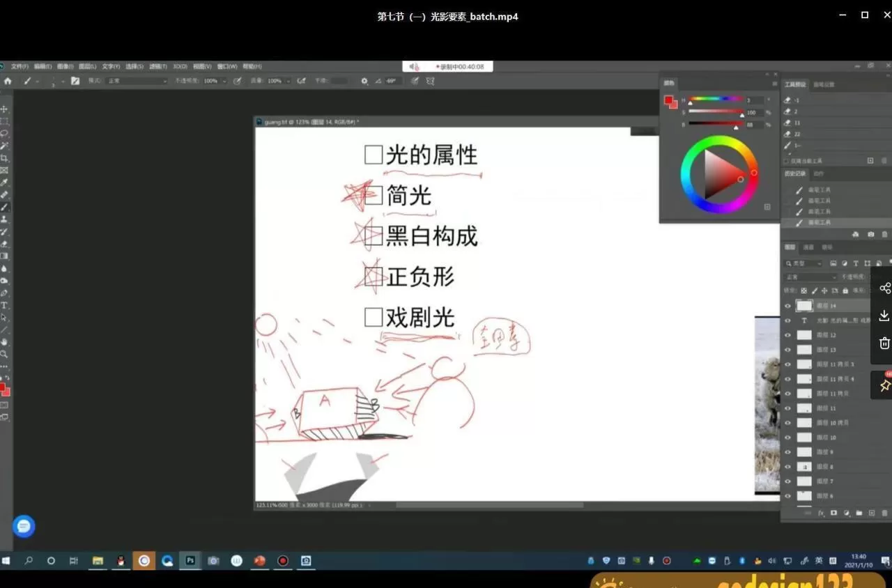Image resolution: width=892 pixels, height=588 pixels.
Task: Open the 滤镜 Filter menu
Action: 157,66
